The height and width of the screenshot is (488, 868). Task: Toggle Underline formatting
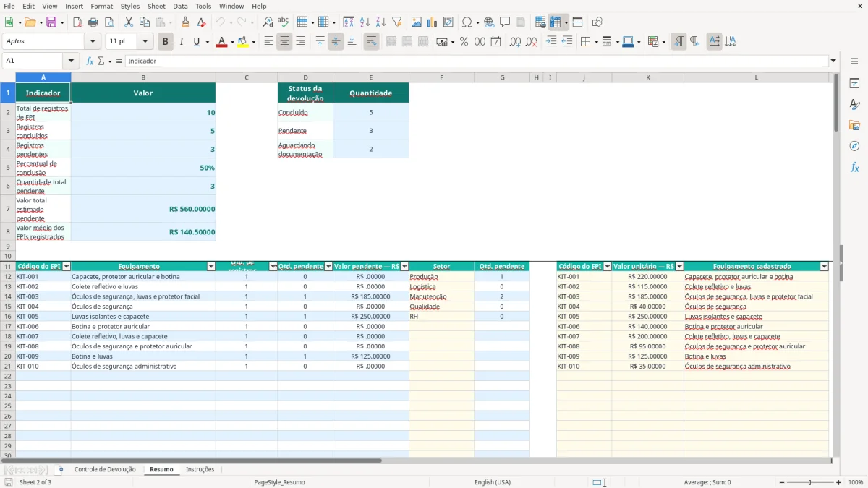pos(196,42)
